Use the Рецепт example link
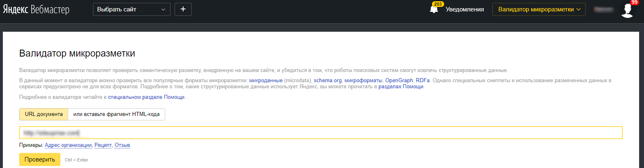This screenshot has width=644, height=168. pos(103,145)
